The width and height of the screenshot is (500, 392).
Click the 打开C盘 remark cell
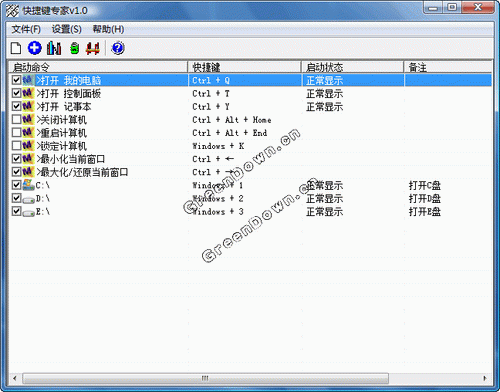click(425, 185)
